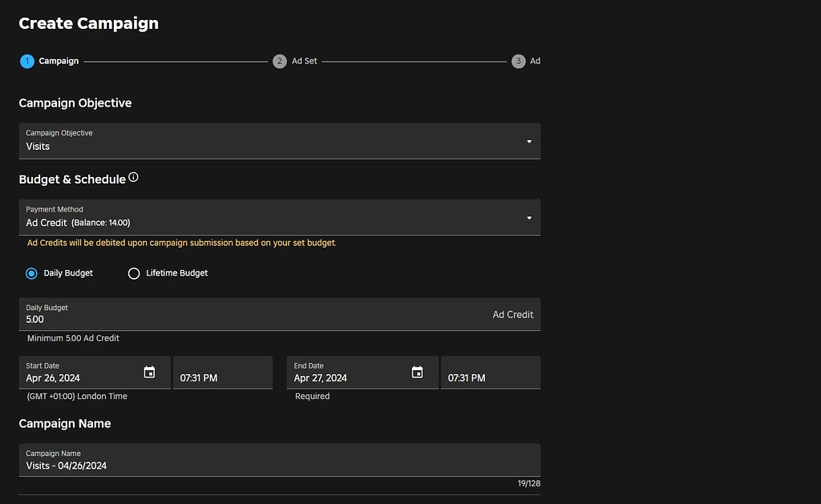Click the Budget & Schedule heading text
Viewport: 821px width, 504px height.
point(72,179)
